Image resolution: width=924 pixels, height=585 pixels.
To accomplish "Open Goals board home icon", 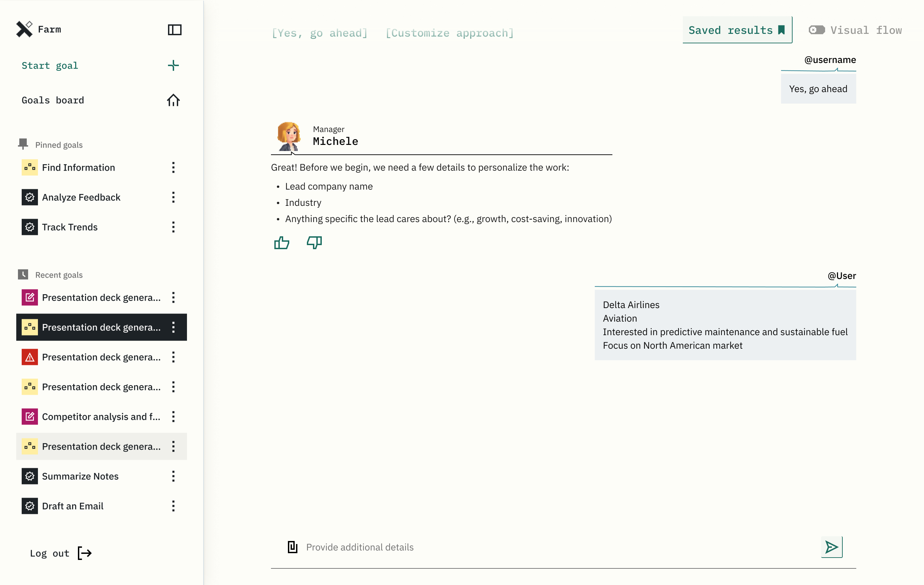I will pos(173,100).
